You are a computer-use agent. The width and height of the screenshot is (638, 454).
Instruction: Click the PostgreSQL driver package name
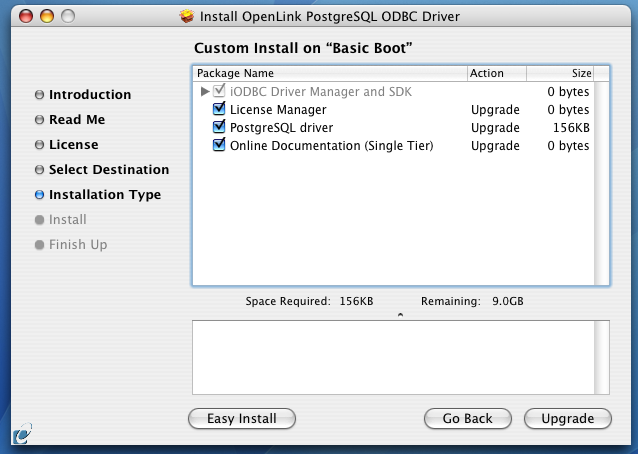282,128
